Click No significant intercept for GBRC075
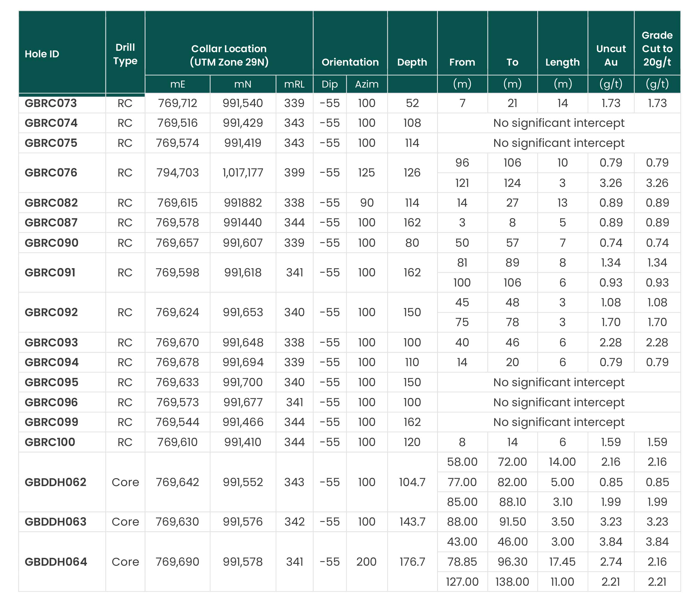The width and height of the screenshot is (700, 608). [x=559, y=143]
